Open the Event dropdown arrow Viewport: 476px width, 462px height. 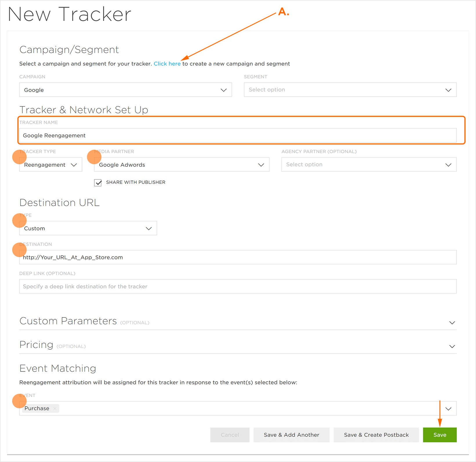pos(448,409)
